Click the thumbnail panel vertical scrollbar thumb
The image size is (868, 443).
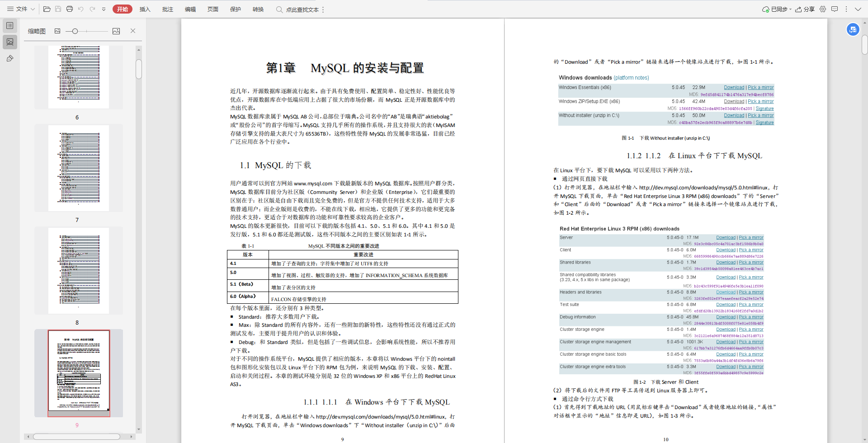click(139, 69)
